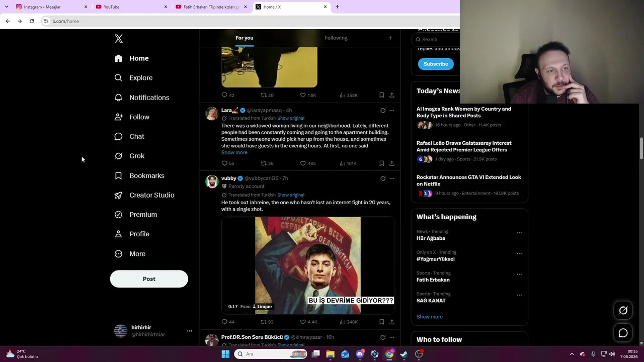Share vubby's post via share icon
The image size is (644, 362).
(x=391, y=322)
